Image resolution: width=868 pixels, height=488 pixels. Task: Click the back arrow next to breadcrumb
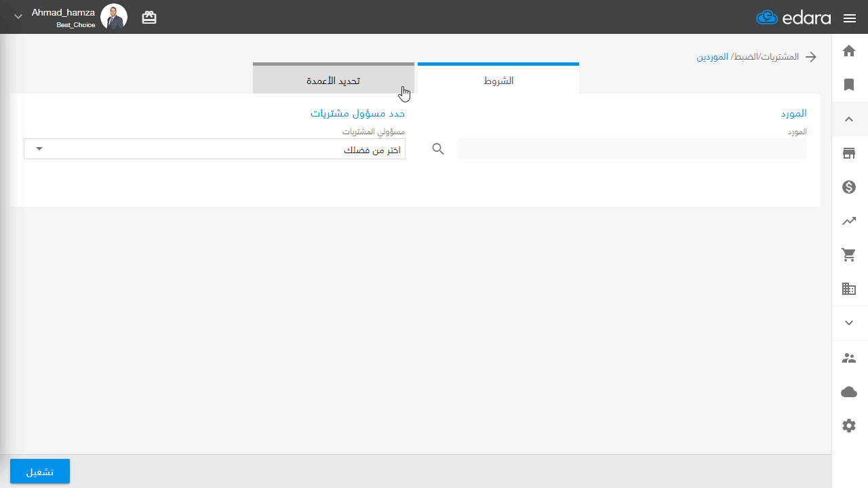[811, 57]
